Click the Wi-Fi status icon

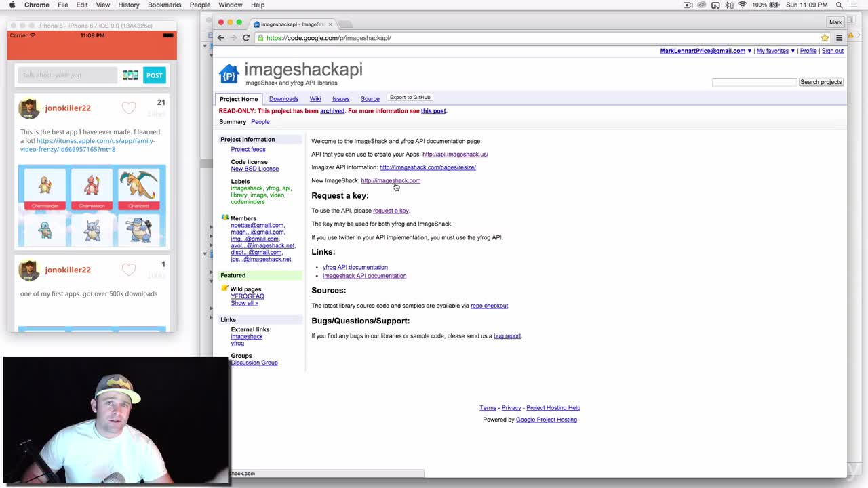pos(743,5)
